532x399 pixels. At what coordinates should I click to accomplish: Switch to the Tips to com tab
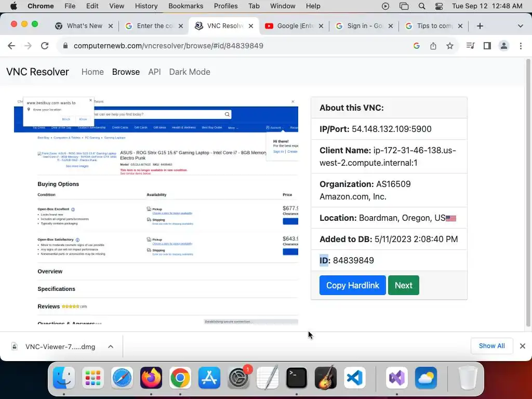click(435, 26)
